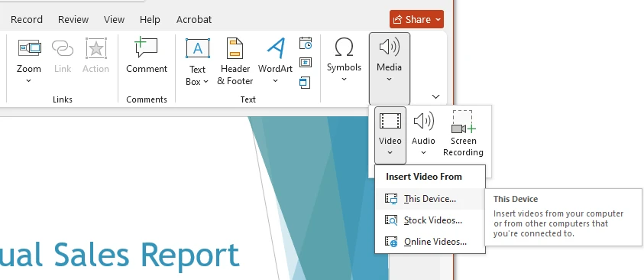The height and width of the screenshot is (280, 644).
Task: Expand the WordArt dropdown chevron
Action: [275, 81]
